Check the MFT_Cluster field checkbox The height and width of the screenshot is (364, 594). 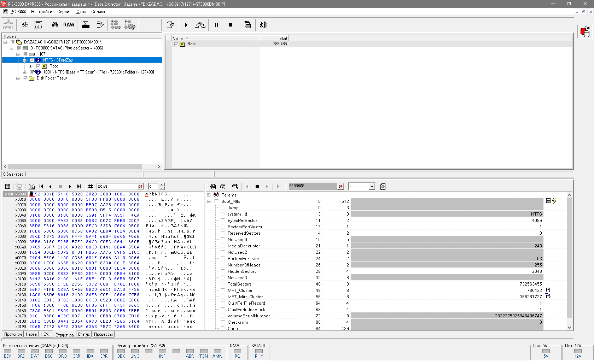223,290
